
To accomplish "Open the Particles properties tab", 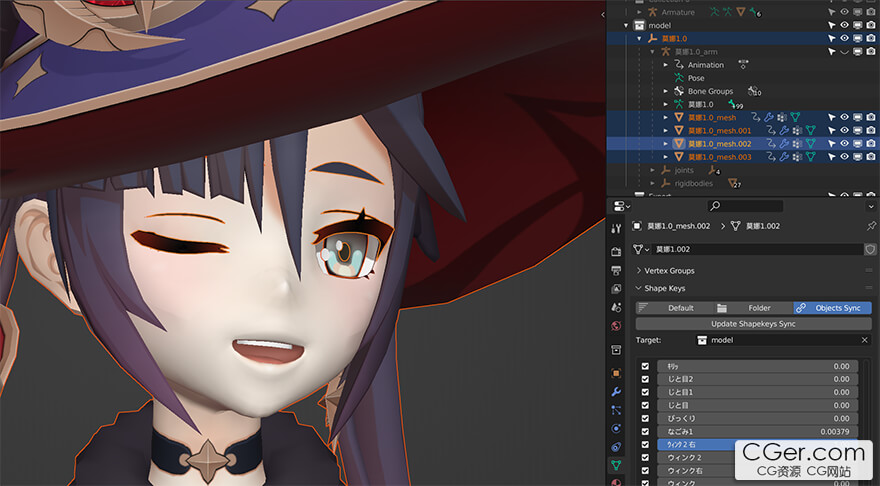I will pyautogui.click(x=616, y=410).
